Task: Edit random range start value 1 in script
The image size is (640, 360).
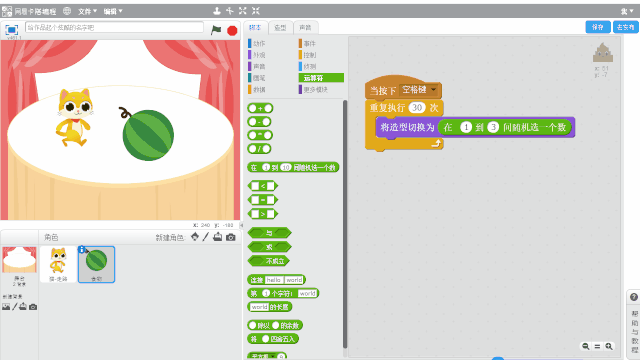Action: tap(466, 127)
